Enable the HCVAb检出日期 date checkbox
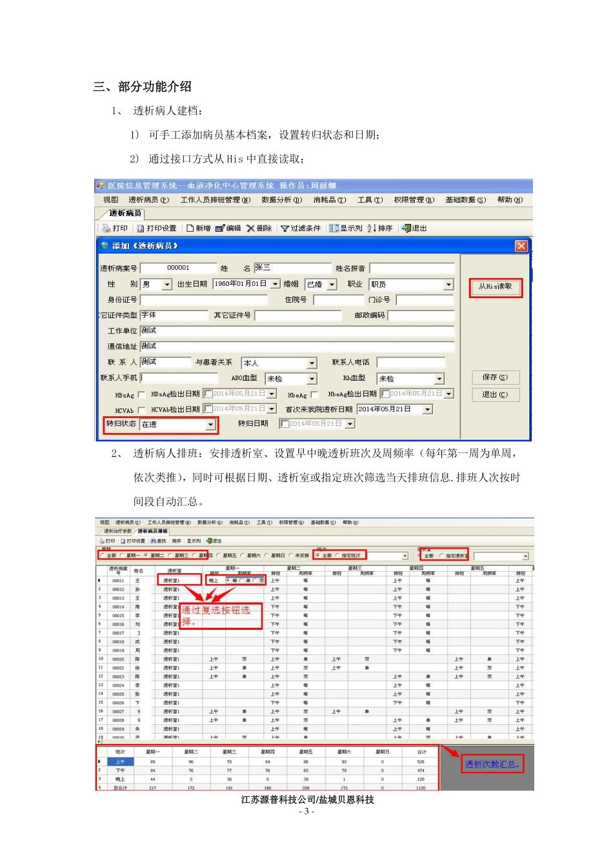The width and height of the screenshot is (613, 868). pyautogui.click(x=208, y=409)
